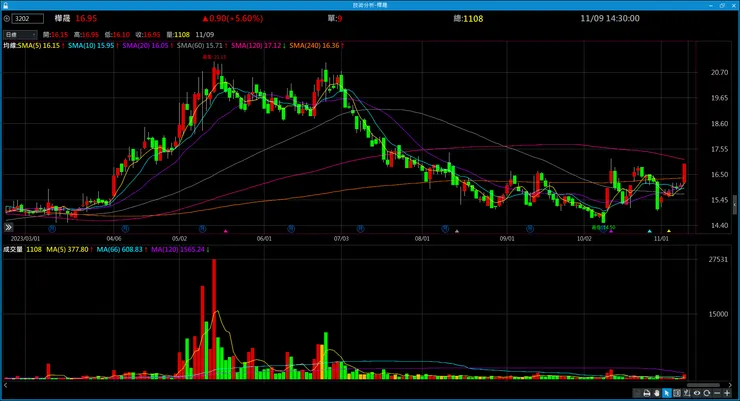Click the chart settings tool icon left of the eye

[x=687, y=393]
